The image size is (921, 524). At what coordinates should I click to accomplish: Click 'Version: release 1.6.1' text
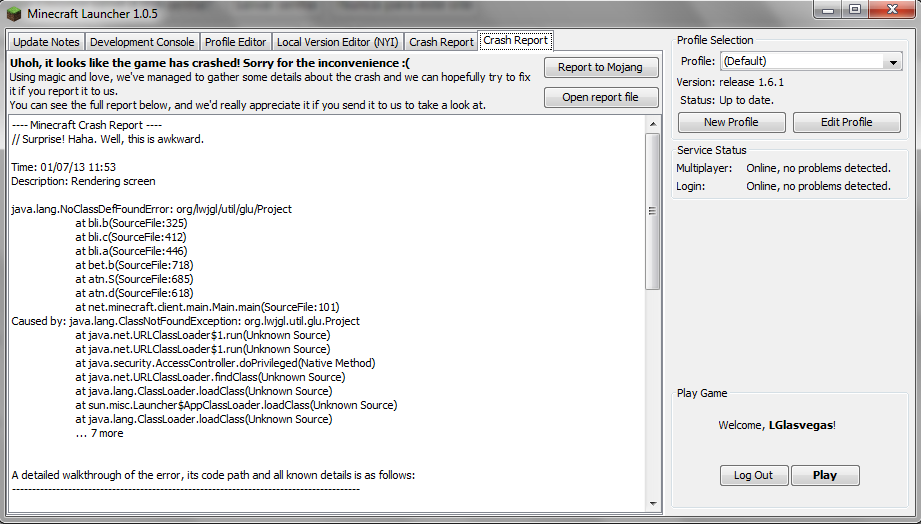(730, 82)
